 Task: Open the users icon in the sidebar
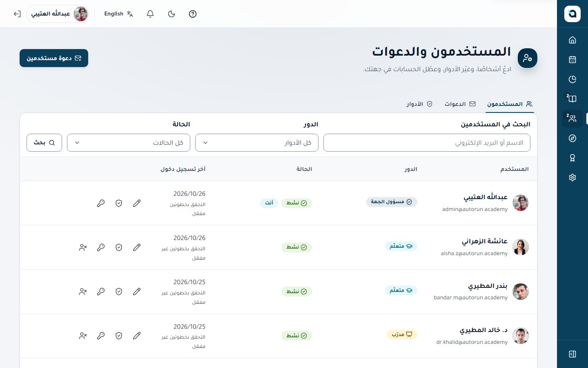(572, 119)
